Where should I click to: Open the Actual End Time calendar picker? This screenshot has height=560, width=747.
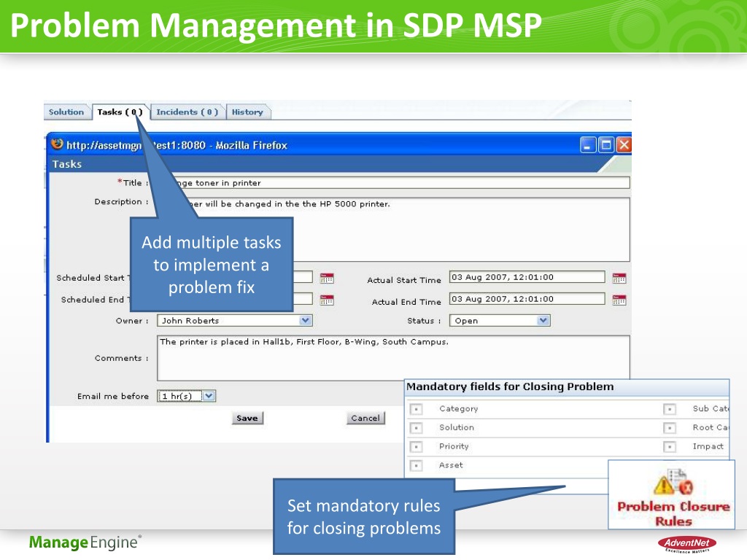619,300
